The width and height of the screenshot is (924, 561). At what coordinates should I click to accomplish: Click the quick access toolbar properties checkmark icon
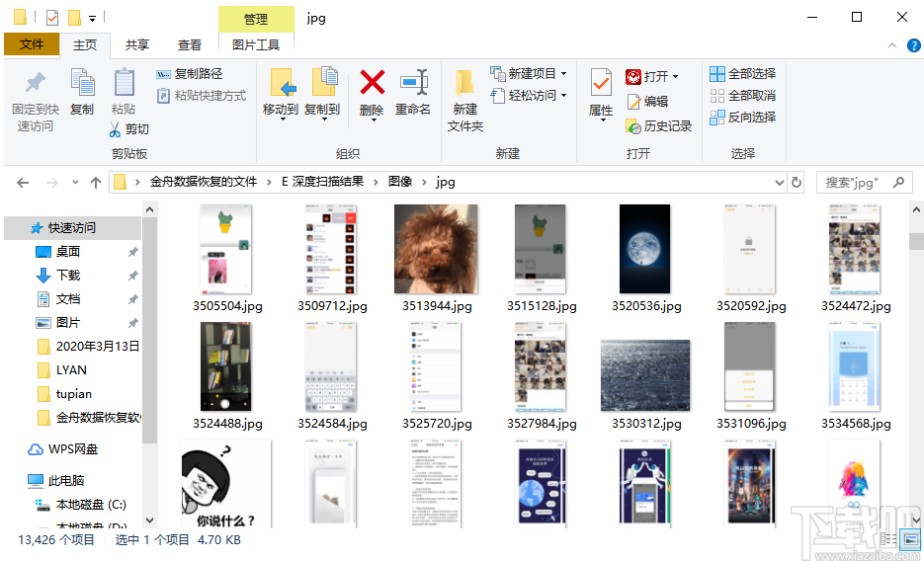51,18
